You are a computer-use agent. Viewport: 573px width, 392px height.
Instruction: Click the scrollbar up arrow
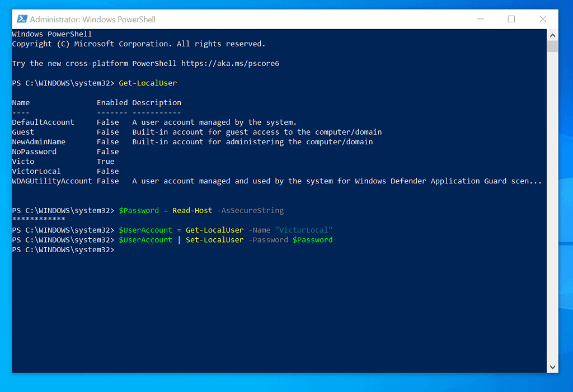pos(552,35)
